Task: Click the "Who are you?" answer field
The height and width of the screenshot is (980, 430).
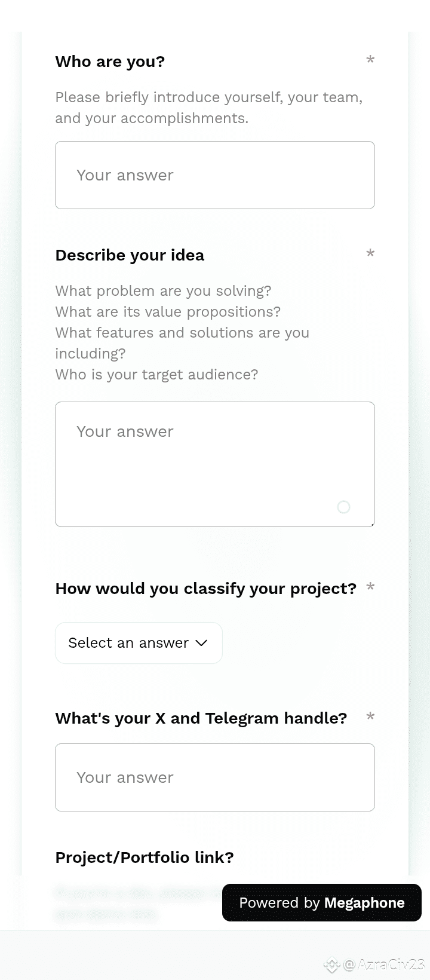Action: (x=214, y=175)
